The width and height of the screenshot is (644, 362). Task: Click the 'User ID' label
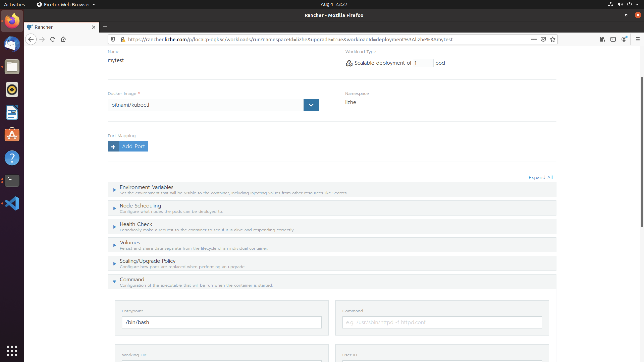(350, 355)
